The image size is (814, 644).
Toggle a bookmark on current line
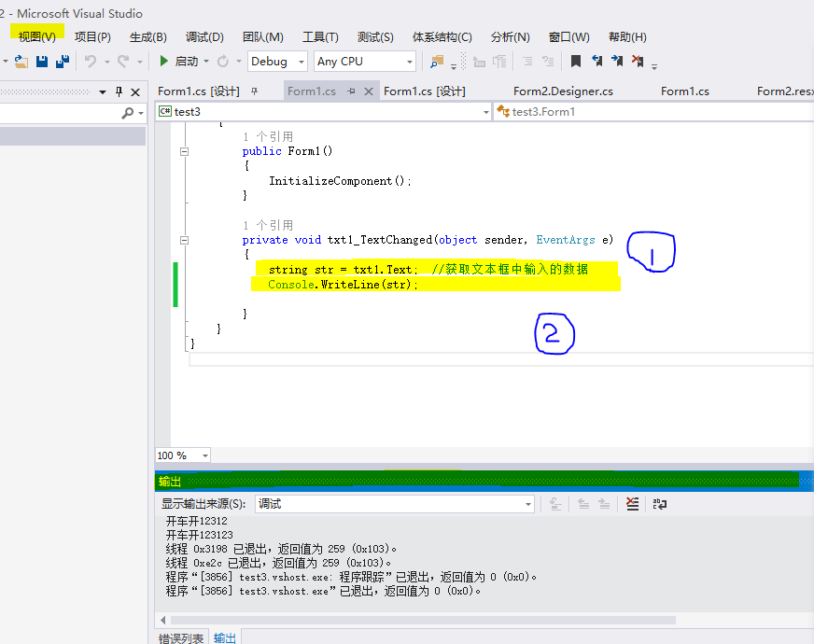(576, 61)
